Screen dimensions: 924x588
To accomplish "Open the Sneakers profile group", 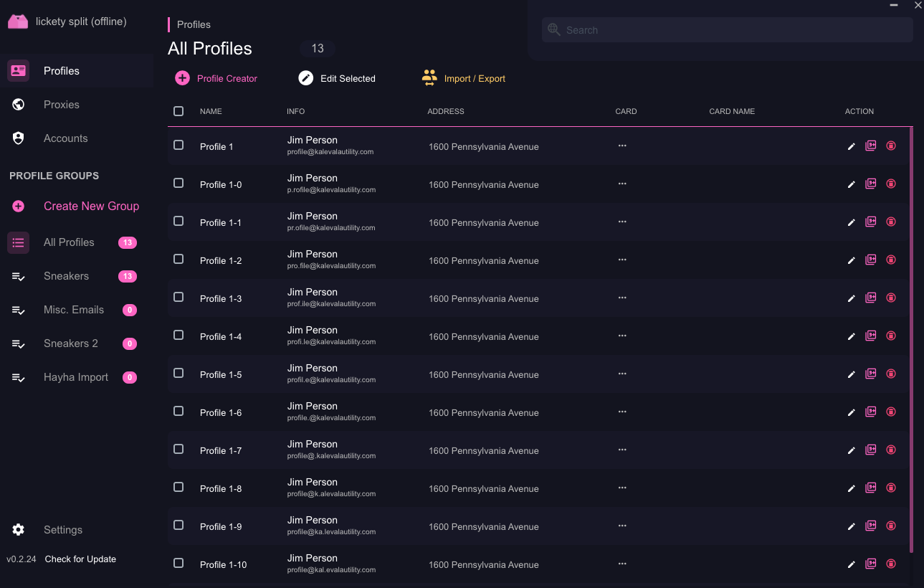I will (x=66, y=276).
